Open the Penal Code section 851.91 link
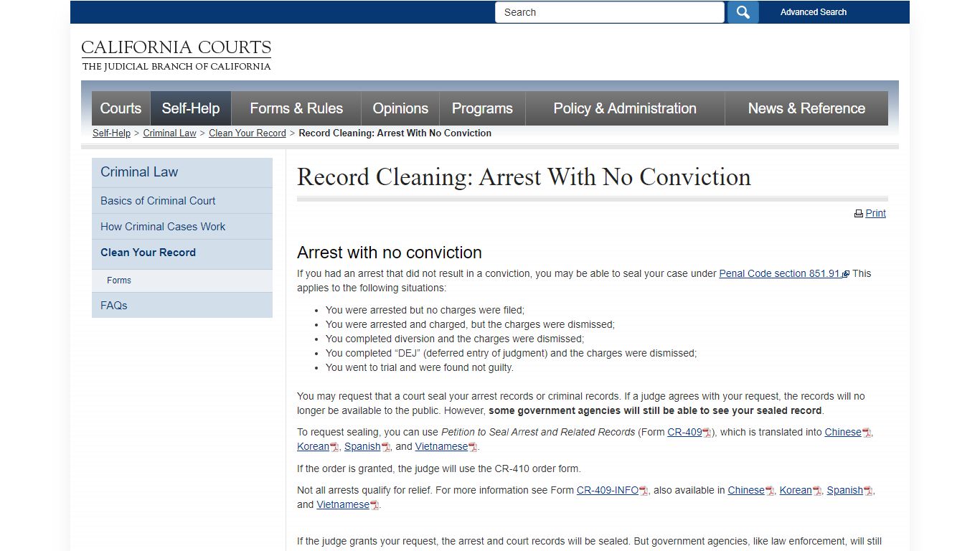980x551 pixels. click(779, 273)
